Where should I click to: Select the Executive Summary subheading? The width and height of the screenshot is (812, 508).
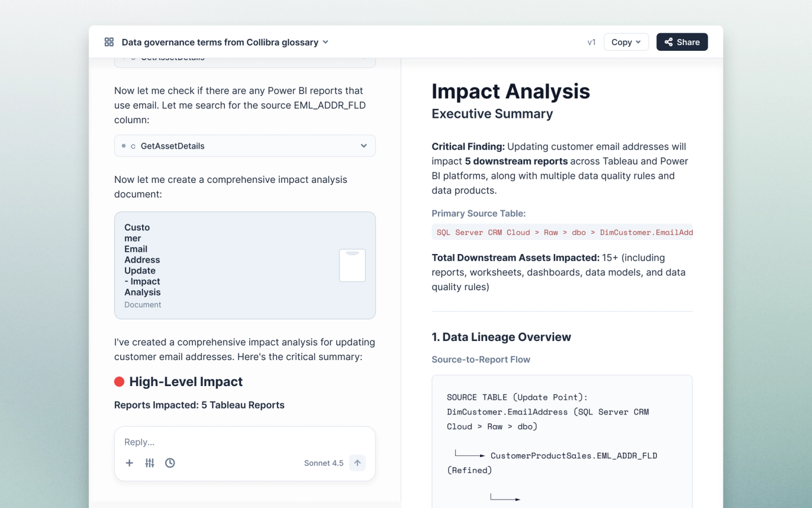[x=492, y=114]
